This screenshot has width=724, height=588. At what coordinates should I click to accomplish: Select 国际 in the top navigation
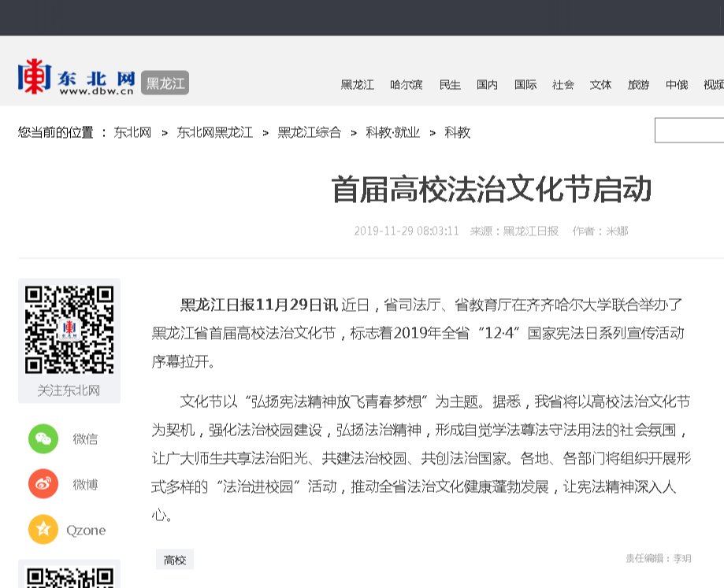tap(525, 85)
